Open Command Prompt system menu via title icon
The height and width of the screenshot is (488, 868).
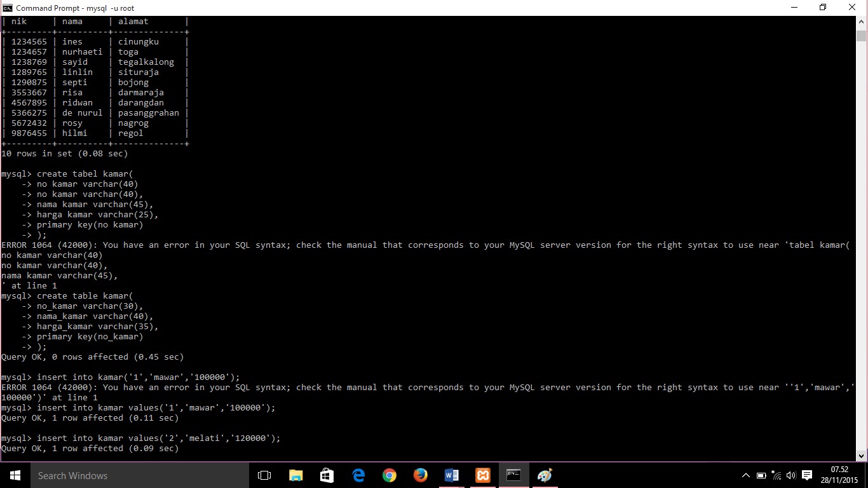tap(8, 8)
